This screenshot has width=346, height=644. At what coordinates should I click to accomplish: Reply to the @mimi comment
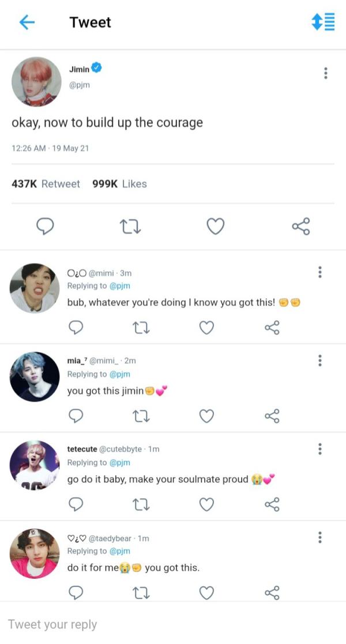(76, 327)
